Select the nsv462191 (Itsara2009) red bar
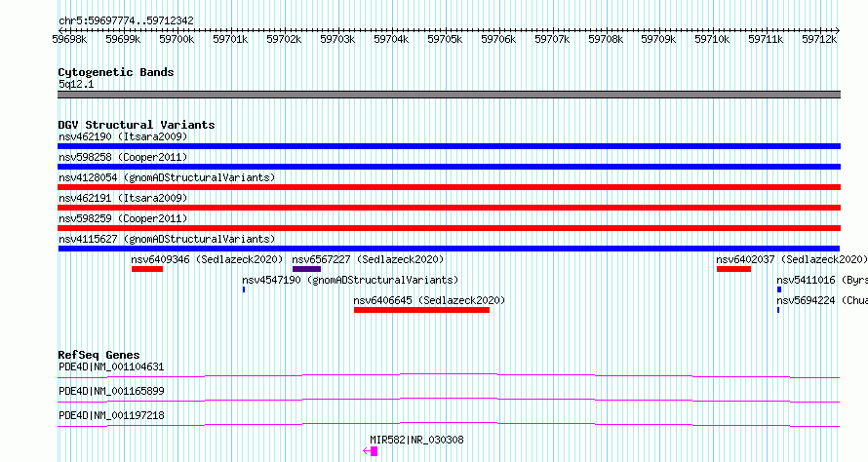868x462 pixels. [x=449, y=208]
